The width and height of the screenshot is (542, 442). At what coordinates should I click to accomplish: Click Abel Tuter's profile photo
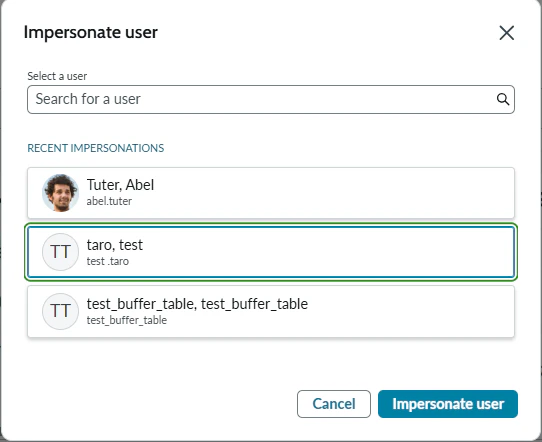click(60, 193)
